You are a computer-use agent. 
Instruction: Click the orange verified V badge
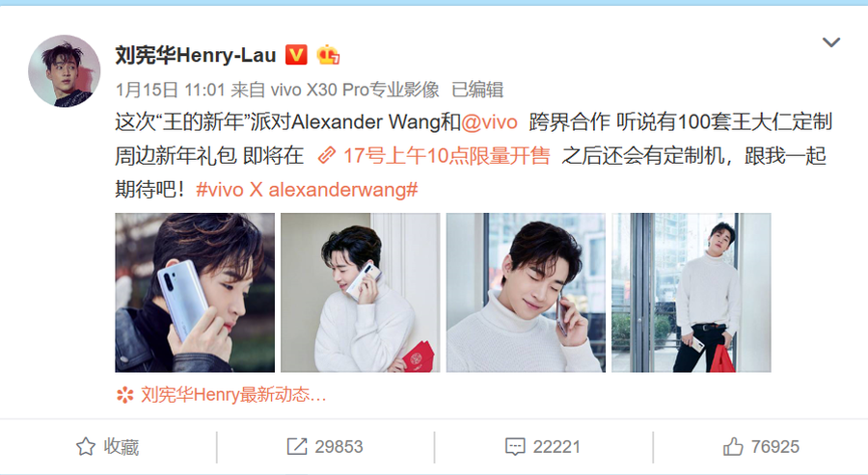point(296,55)
